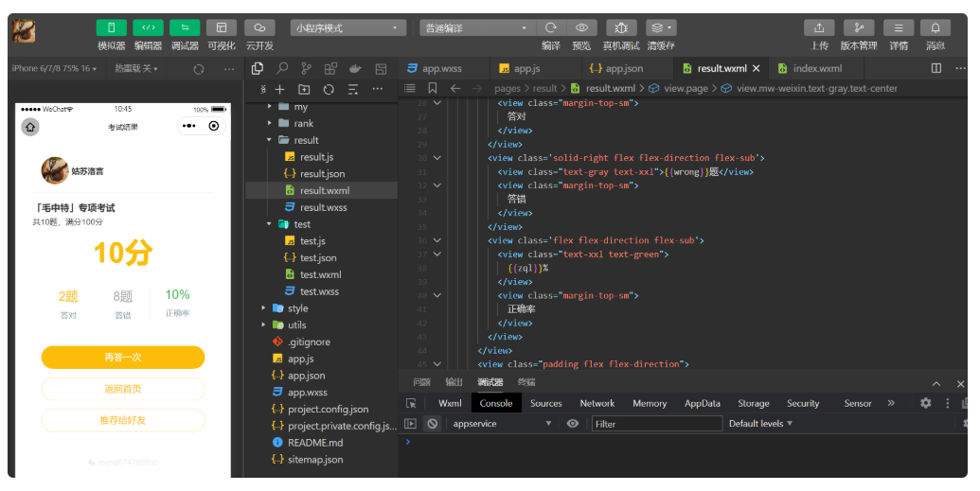The height and width of the screenshot is (491, 980).
Task: Open the Default levels dropdown
Action: [x=760, y=424]
